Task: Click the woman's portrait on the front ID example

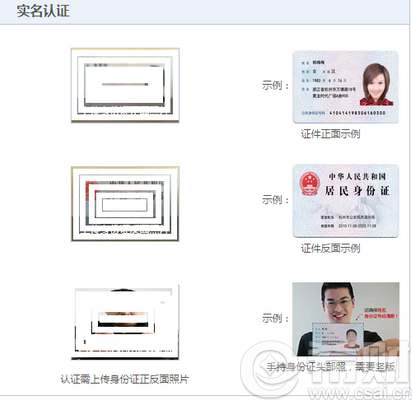Action: coord(376,84)
